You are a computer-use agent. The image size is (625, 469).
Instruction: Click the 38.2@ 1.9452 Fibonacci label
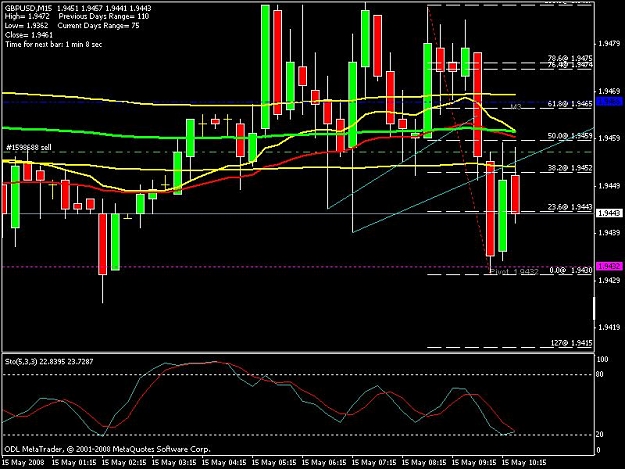(x=570, y=168)
